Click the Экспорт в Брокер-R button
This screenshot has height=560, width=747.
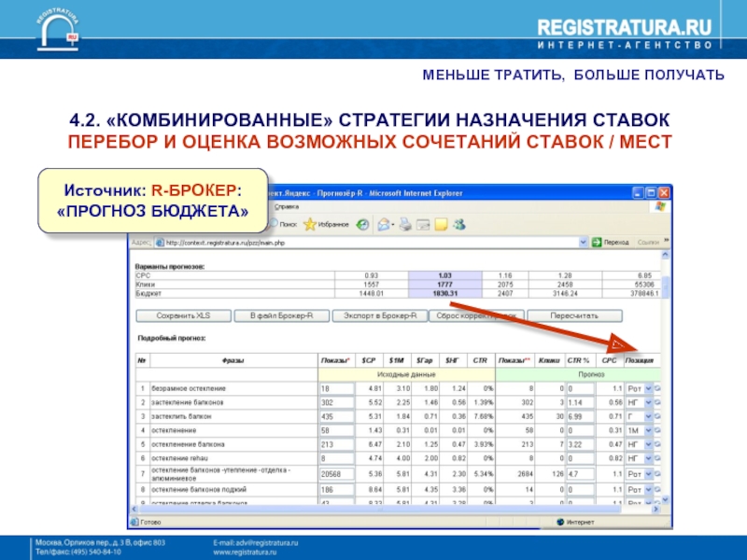point(380,315)
